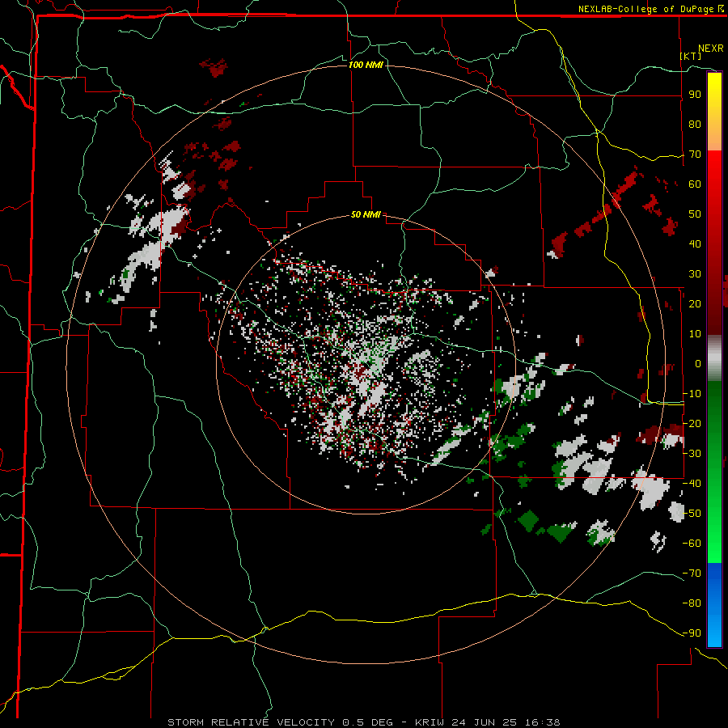728x728 pixels.
Task: Click the 0.5 DEG elevation text in the caption
Action: click(x=368, y=722)
